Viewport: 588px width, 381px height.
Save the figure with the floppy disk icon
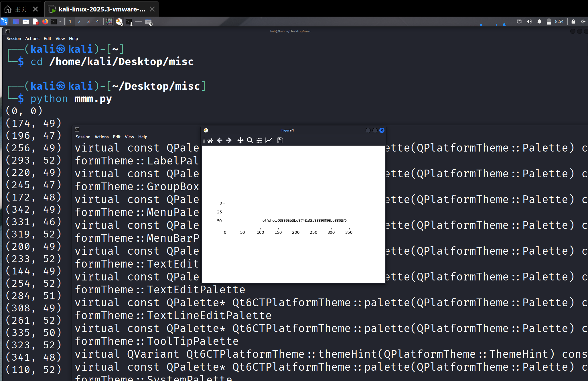(280, 140)
